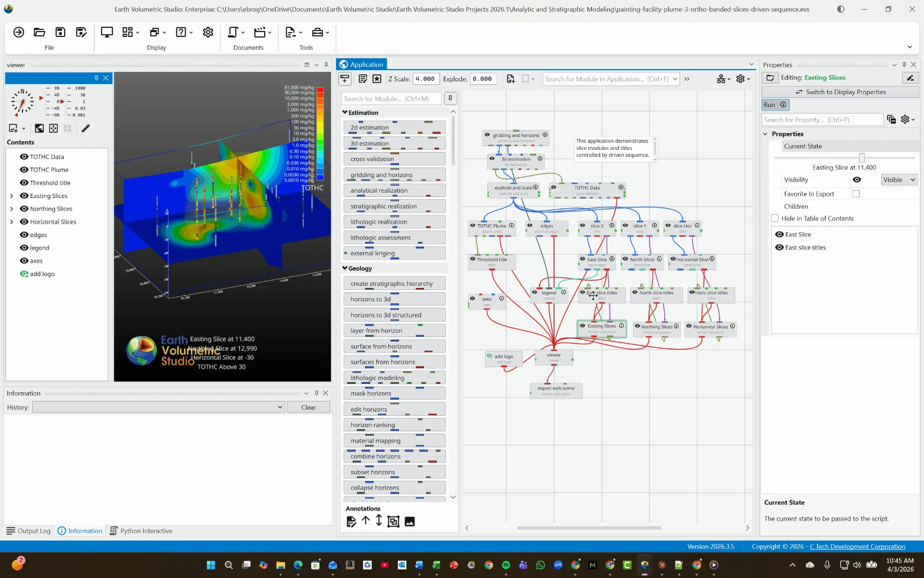This screenshot has width=924, height=578.
Task: Click the Current State slider handle
Action: pyautogui.click(x=861, y=158)
